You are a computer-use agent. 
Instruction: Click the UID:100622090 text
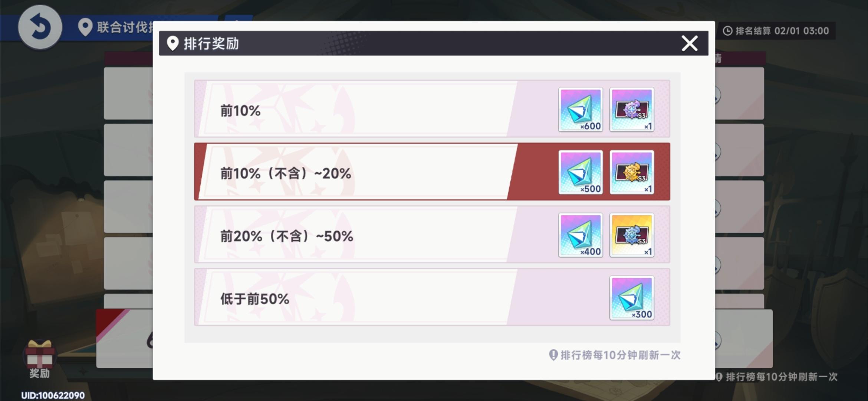pyautogui.click(x=53, y=395)
